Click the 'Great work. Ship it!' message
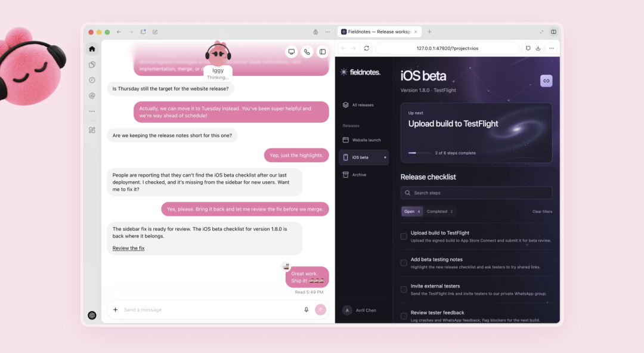This screenshot has height=353, width=644. (307, 277)
